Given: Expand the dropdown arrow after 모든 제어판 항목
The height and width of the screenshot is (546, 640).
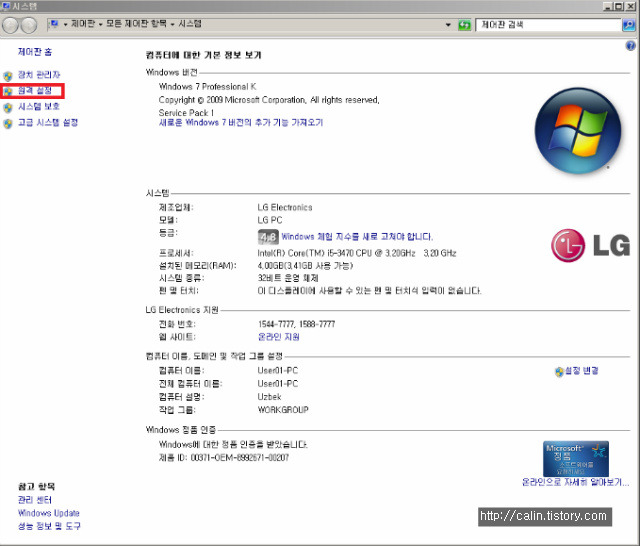Looking at the screenshot, I should click(172, 24).
